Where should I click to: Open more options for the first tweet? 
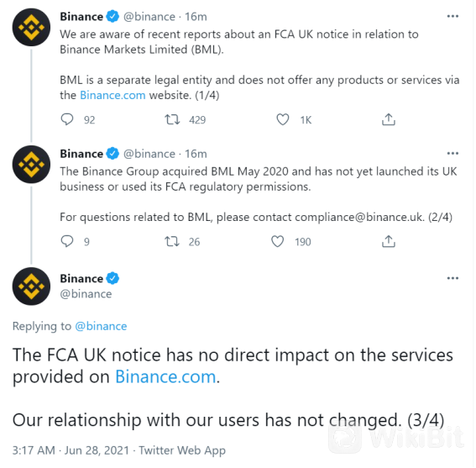[452, 17]
